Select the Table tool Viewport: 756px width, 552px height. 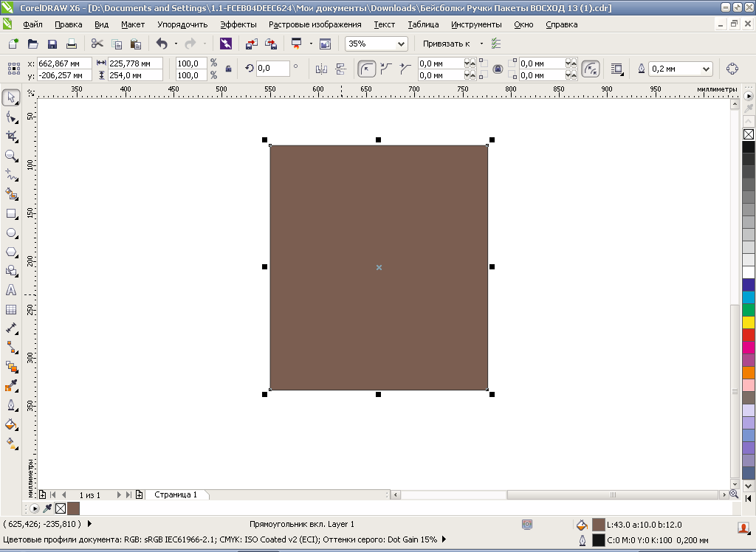(x=11, y=309)
